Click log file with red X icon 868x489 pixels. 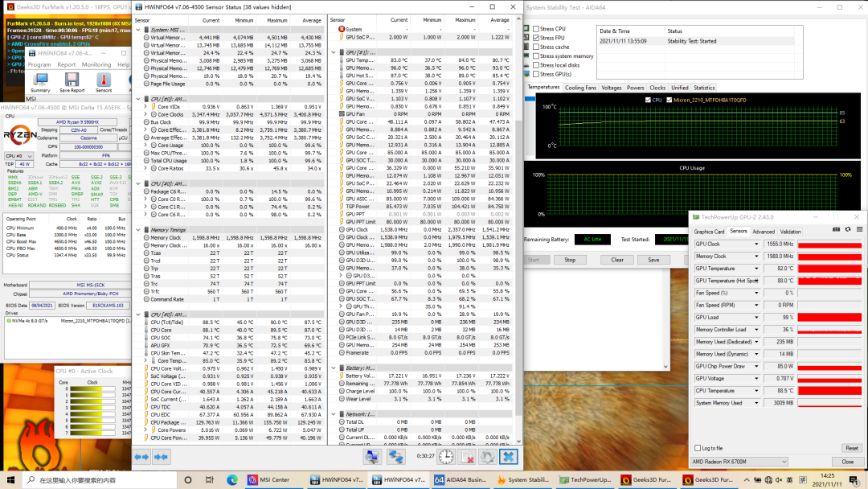click(x=467, y=457)
